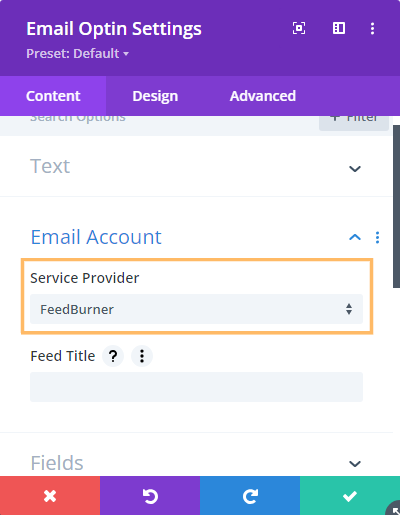Image resolution: width=400 pixels, height=515 pixels.
Task: Switch to the Design tab
Action: 155,96
